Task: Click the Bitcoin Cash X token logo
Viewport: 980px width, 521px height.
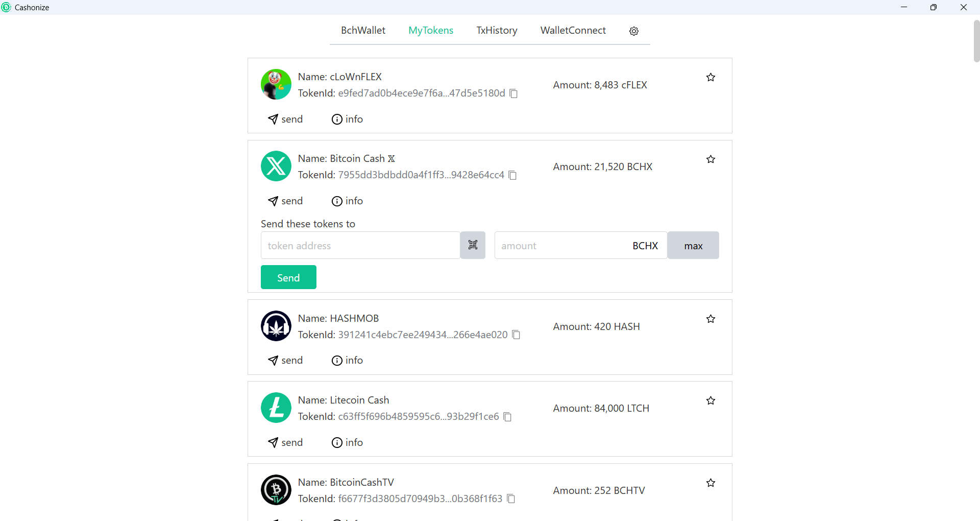Action: tap(276, 166)
